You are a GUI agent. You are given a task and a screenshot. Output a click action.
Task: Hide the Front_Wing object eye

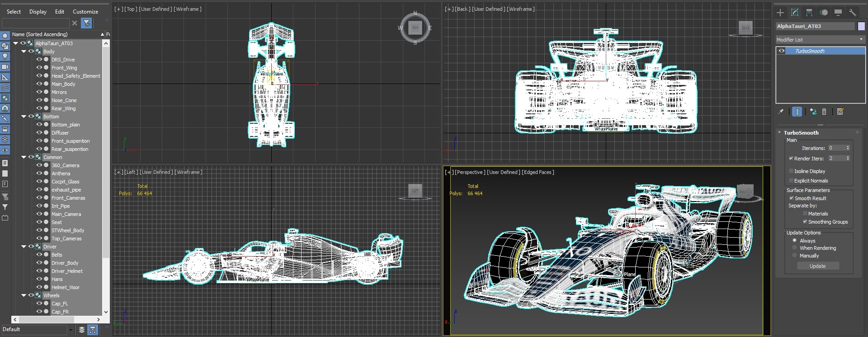tap(39, 68)
